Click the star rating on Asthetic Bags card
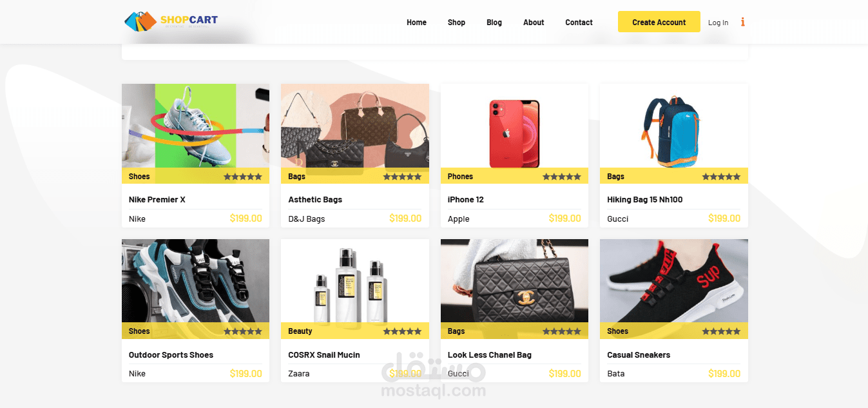868x408 pixels. point(402,176)
